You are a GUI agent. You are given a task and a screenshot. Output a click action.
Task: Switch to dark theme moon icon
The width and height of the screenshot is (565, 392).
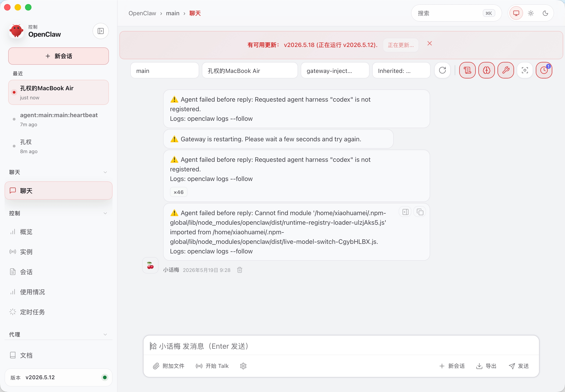[545, 13]
